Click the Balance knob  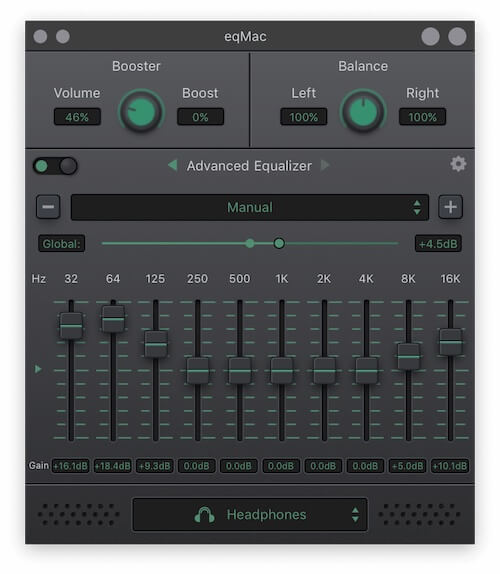tap(363, 112)
